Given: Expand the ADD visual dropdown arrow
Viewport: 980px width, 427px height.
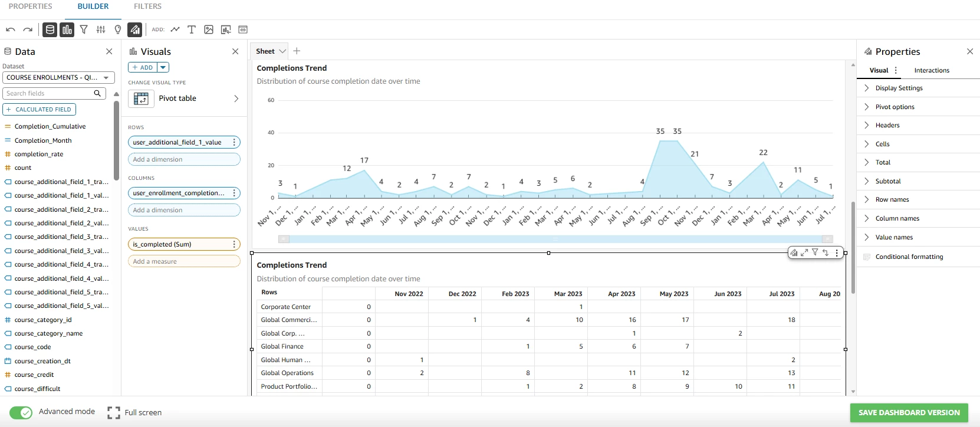Looking at the screenshot, I should tap(163, 67).
